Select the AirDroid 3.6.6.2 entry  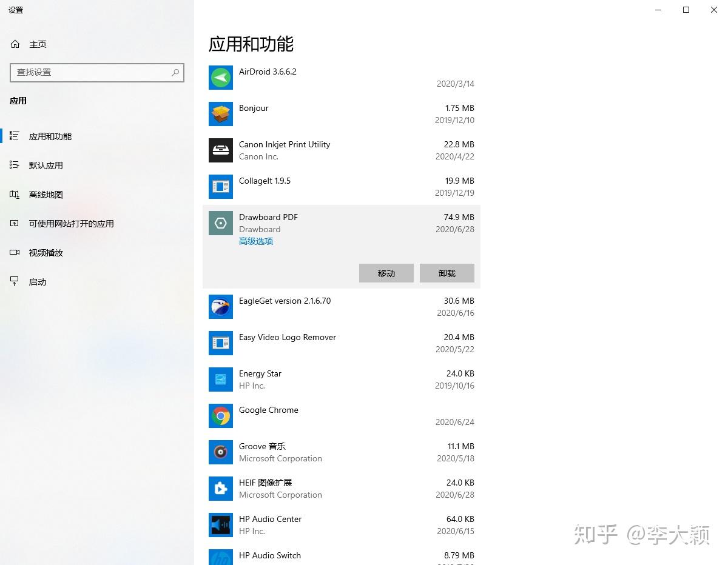[x=342, y=78]
